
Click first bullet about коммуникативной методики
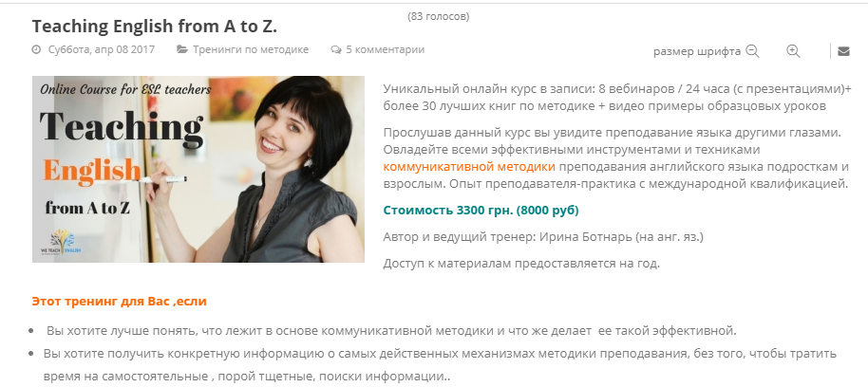(391, 332)
